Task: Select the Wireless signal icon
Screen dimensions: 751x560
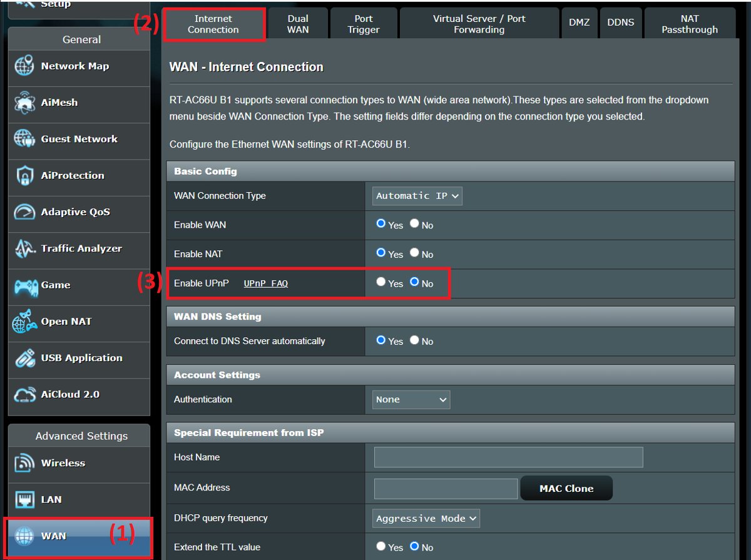Action: coord(24,463)
